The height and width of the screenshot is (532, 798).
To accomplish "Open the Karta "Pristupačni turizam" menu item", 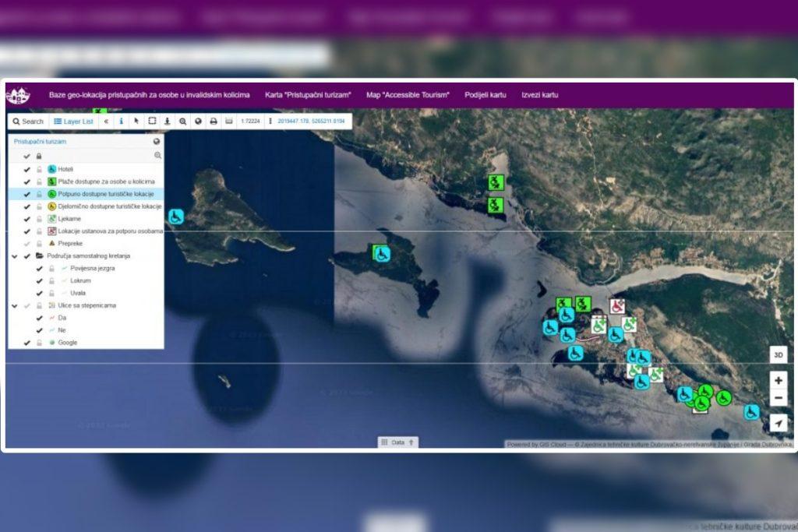I will click(x=308, y=95).
